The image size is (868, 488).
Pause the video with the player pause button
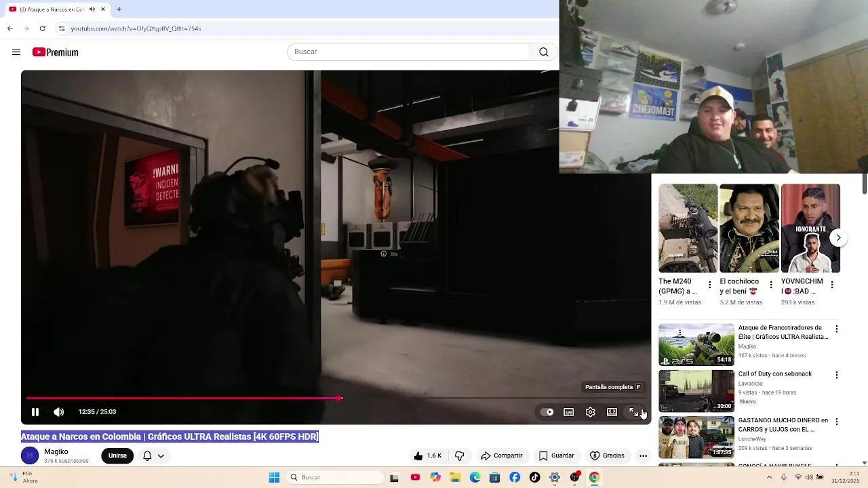coord(35,412)
